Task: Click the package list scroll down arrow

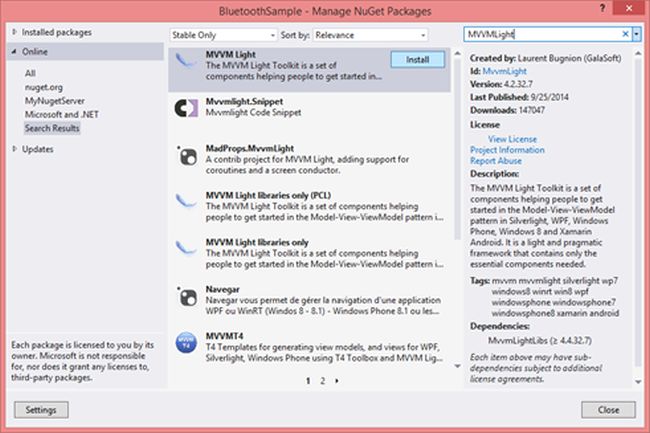Action: coord(458,366)
